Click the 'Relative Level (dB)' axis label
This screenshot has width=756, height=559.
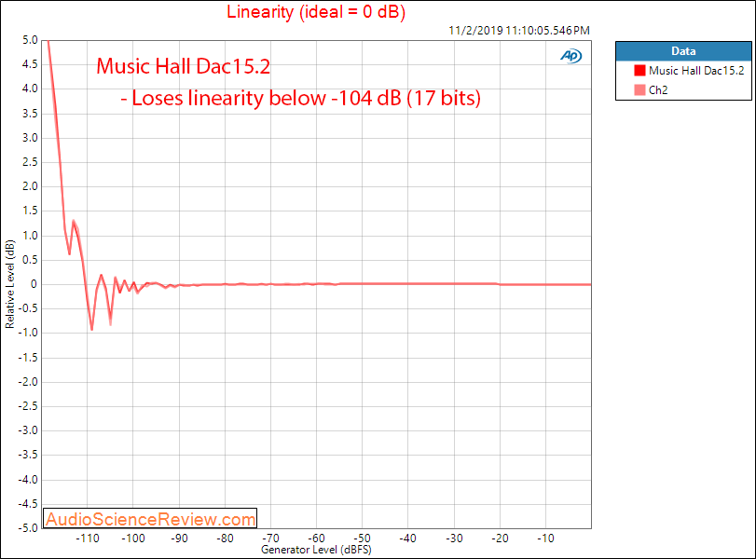(9, 284)
